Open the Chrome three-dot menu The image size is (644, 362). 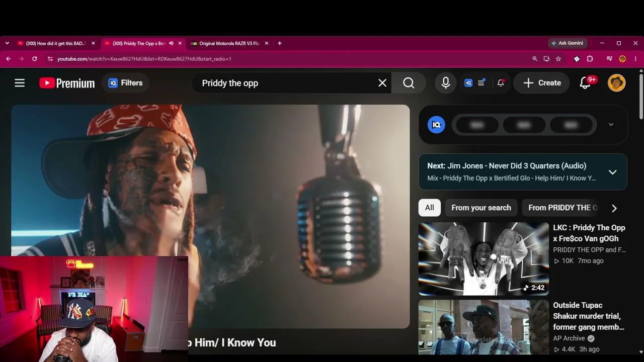click(635, 59)
